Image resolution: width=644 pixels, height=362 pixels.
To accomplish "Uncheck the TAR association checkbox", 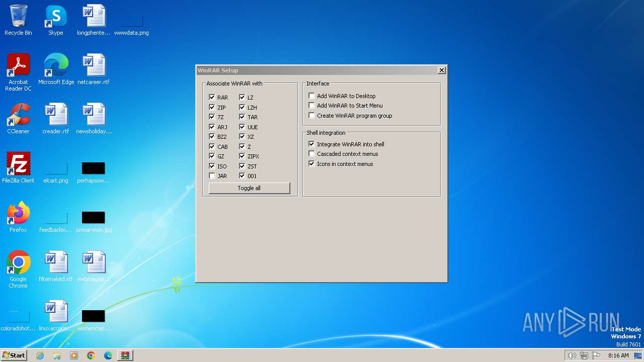I will (242, 117).
